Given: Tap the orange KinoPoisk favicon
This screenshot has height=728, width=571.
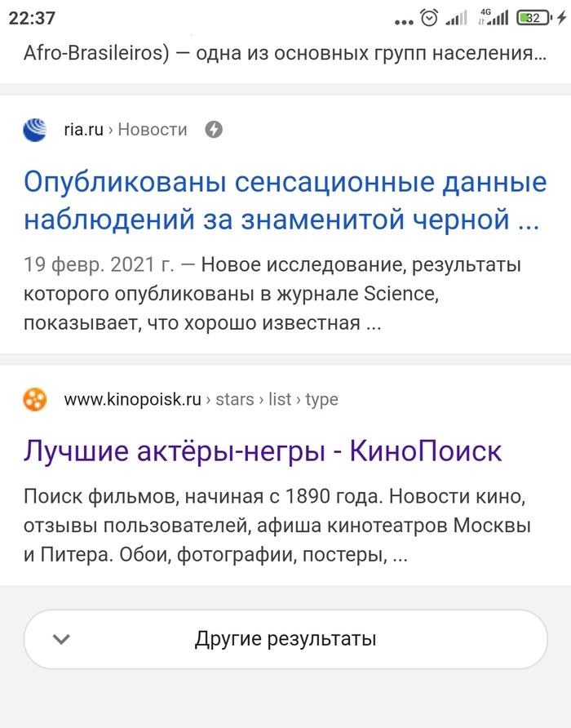Looking at the screenshot, I should tap(35, 399).
